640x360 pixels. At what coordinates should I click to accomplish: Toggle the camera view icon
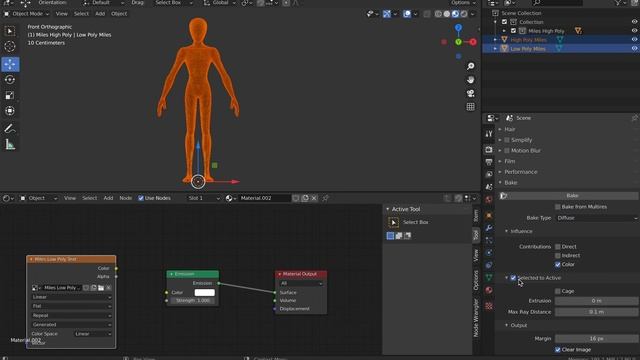(x=470, y=93)
